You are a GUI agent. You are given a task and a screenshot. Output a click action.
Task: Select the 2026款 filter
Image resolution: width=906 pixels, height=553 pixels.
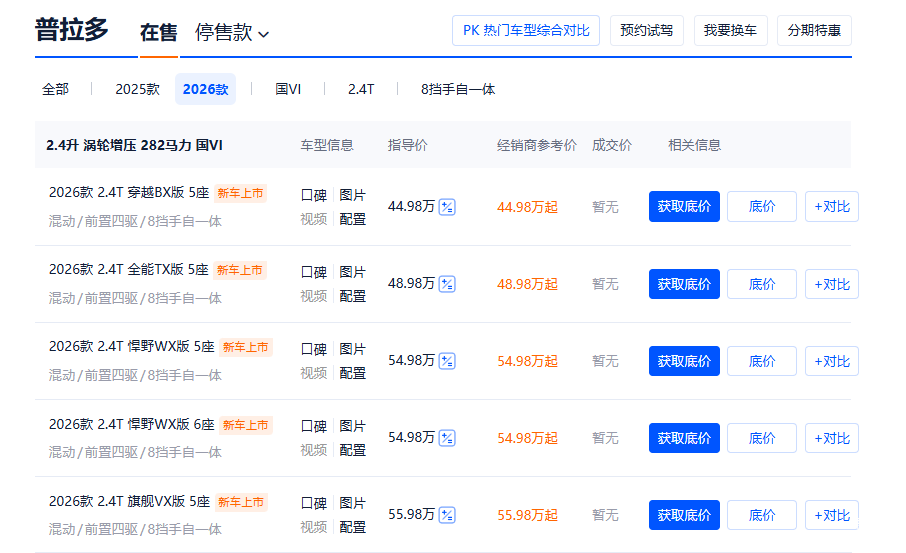coord(206,89)
